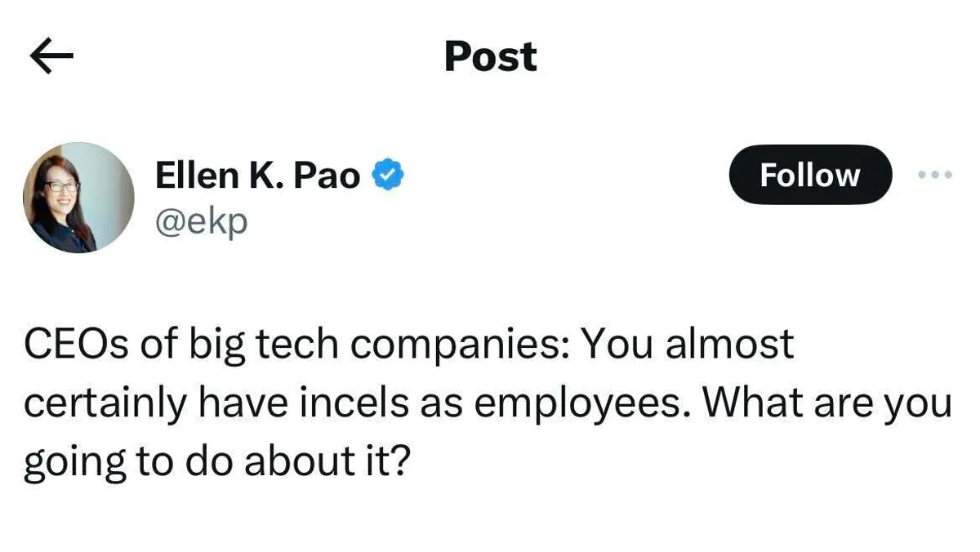
Task: Click the last line "going to do about it?"
Action: coord(216,464)
